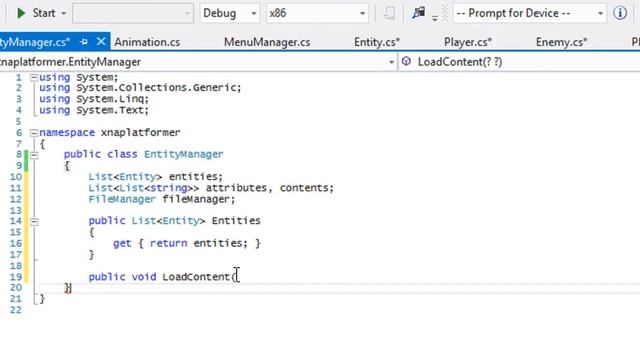Collapse the Entities property block
This screenshot has height=360, width=640.
[x=34, y=222]
